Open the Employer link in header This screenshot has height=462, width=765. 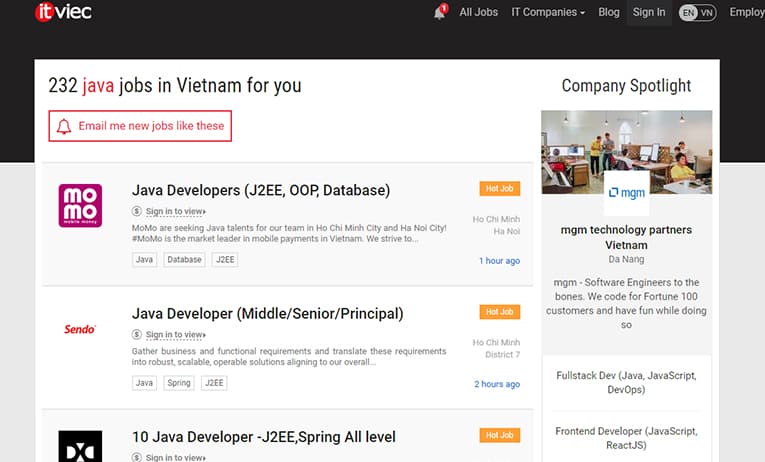click(x=747, y=12)
